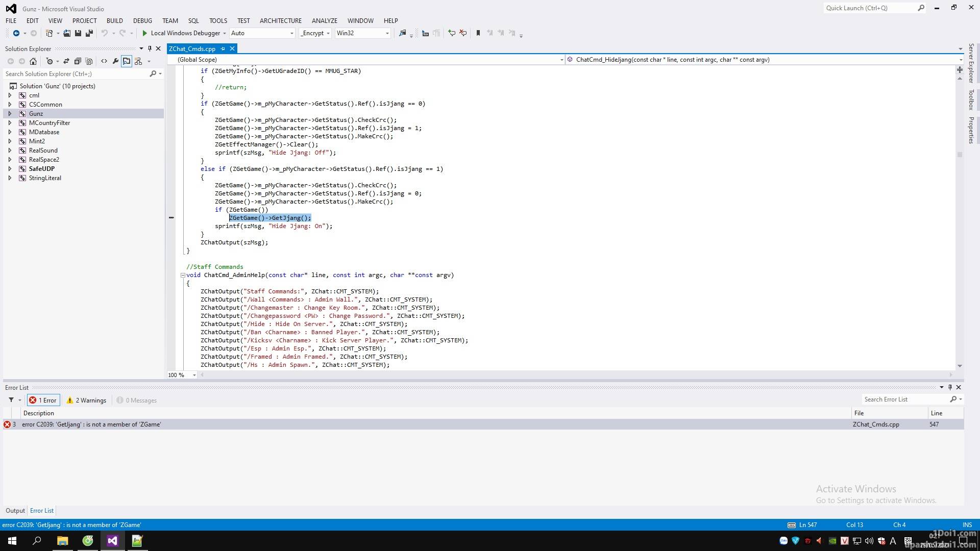Expand the cml project tree item
Screen dimensions: 980x551
coord(11,95)
